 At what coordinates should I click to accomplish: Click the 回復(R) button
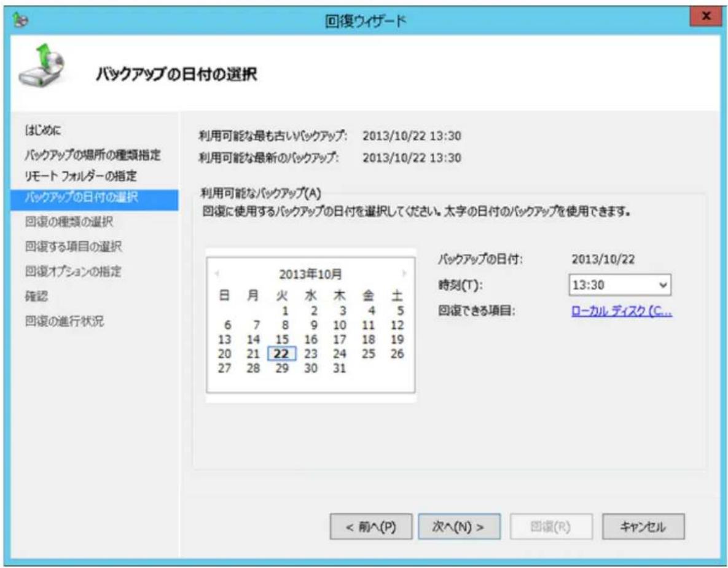tap(551, 527)
